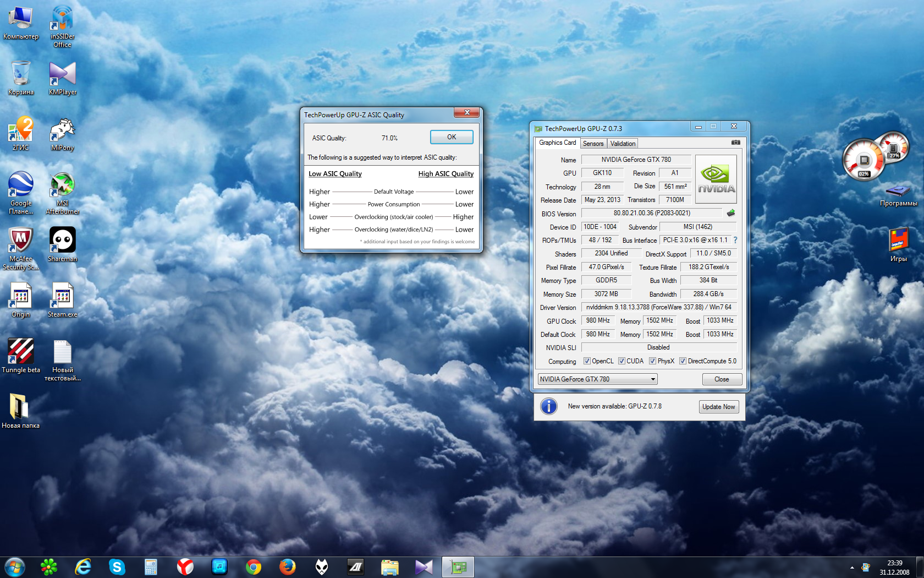The height and width of the screenshot is (578, 924).
Task: Toggle the OpenCL checkbox
Action: 587,361
